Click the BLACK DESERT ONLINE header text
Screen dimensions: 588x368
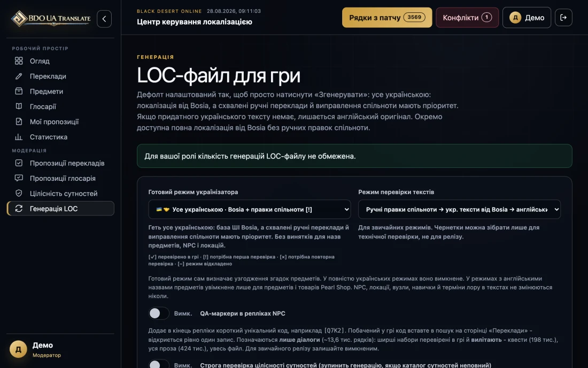[x=169, y=11]
